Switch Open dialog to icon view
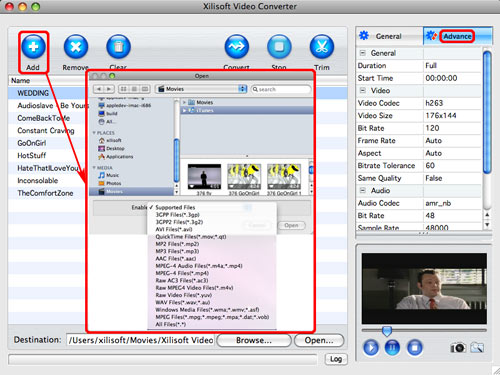Viewport: 500px width, 375px height. [123, 89]
